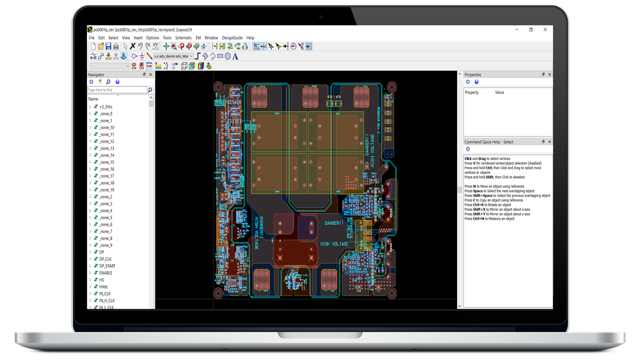Open the DesignGuide menu

(232, 38)
